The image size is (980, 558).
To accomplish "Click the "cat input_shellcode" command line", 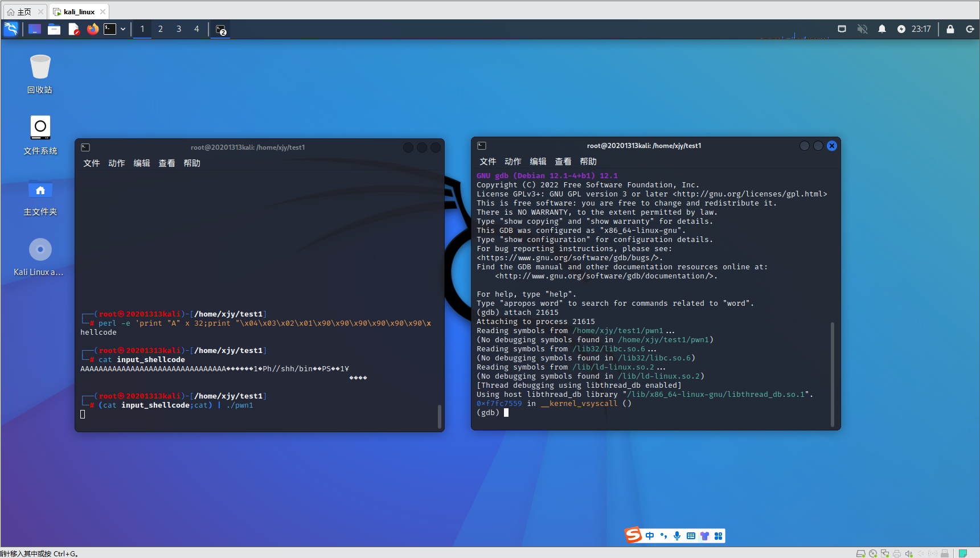I will [142, 360].
